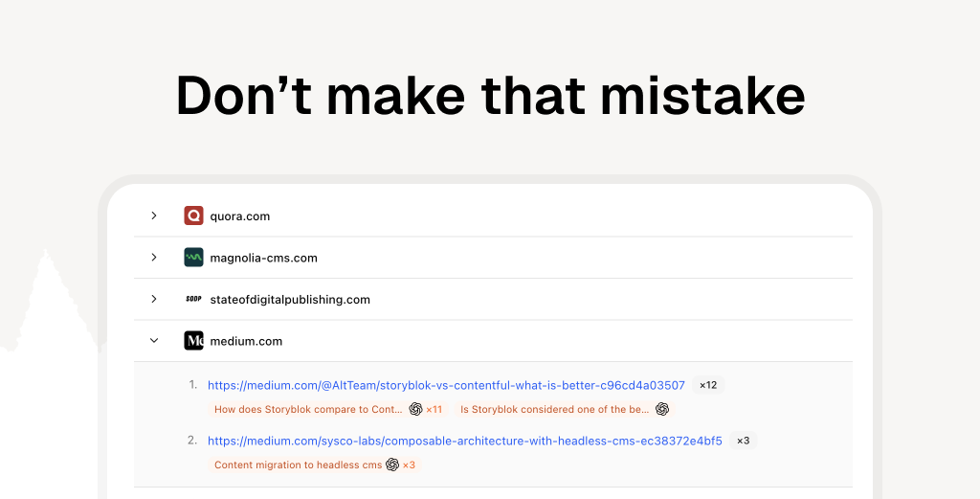Click the SODP favicon icon
980x499 pixels.
[193, 299]
